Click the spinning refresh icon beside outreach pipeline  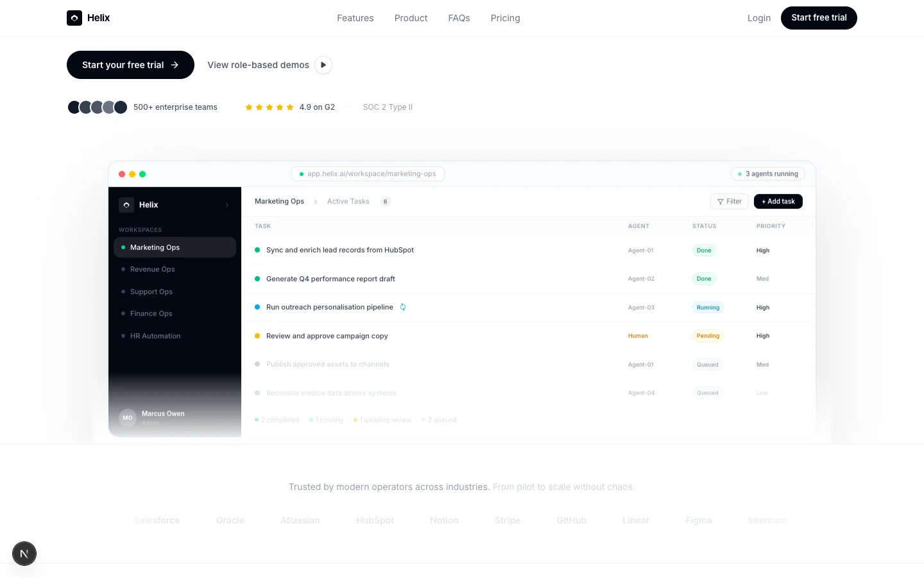pos(403,307)
